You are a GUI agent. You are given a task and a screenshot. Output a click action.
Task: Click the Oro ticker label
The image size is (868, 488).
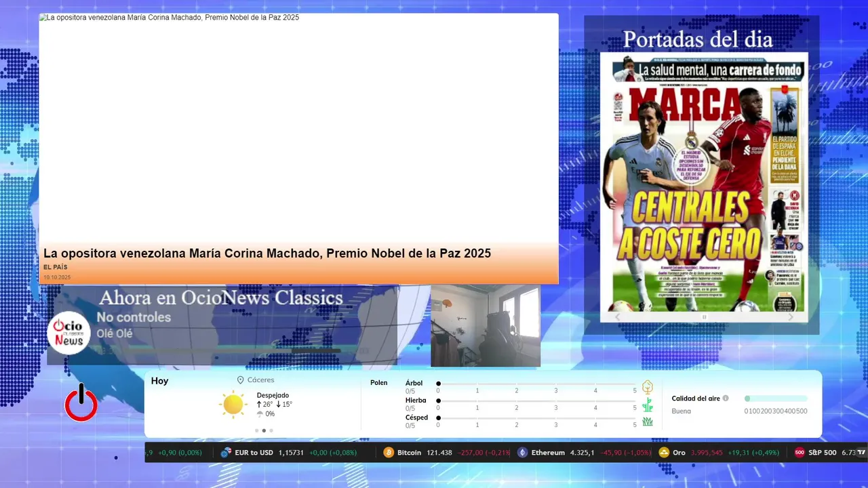coord(679,453)
